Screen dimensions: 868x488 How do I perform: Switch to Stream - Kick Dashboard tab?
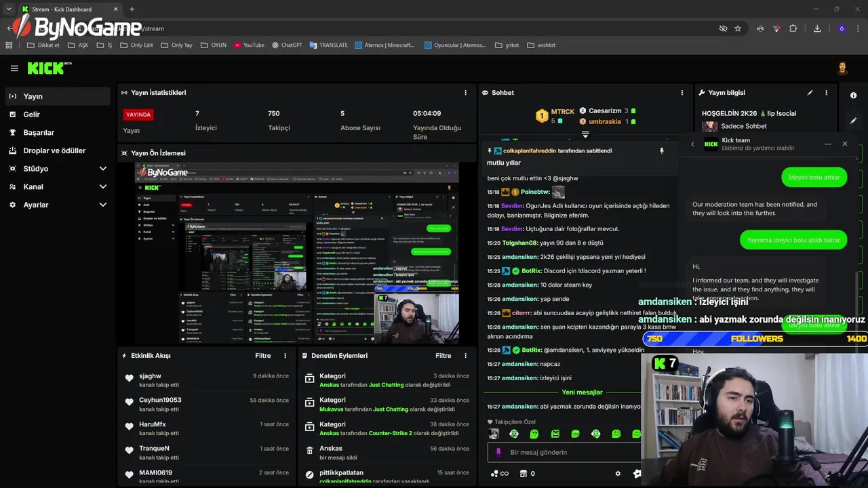[x=69, y=9]
